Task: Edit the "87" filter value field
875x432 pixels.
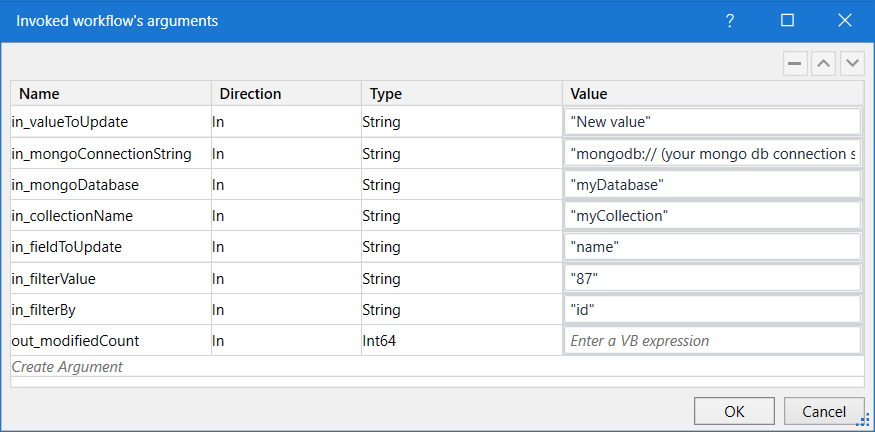Action: coord(713,279)
